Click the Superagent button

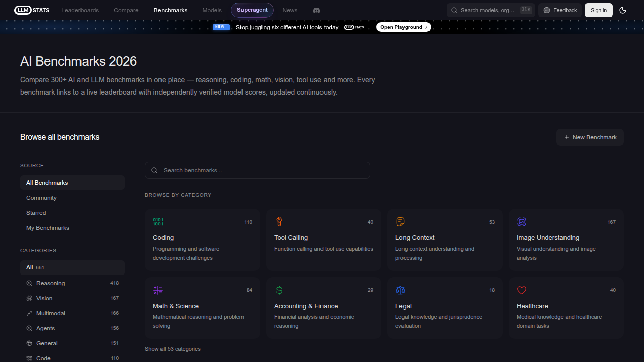coord(252,10)
